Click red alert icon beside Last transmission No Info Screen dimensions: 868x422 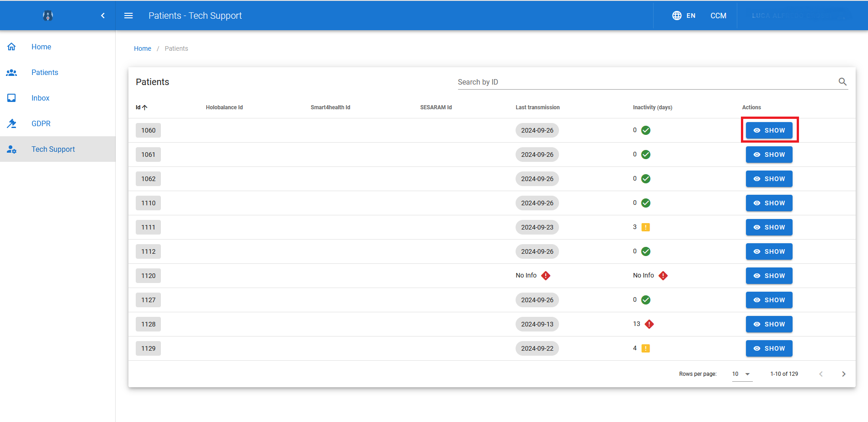(546, 276)
